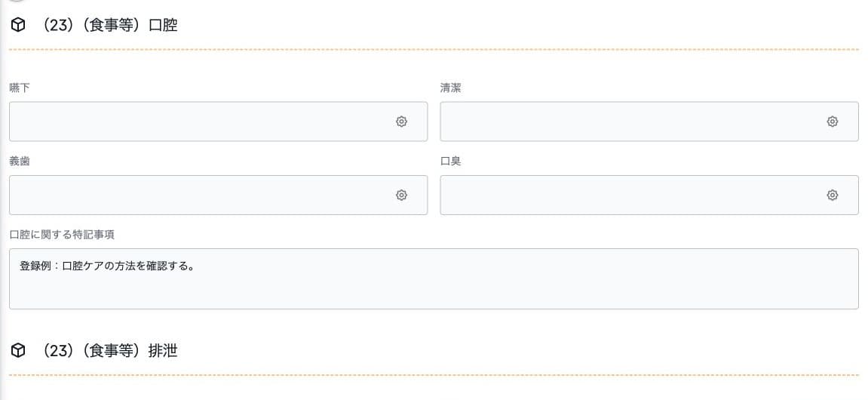The image size is (868, 400).
Task: Click the 口臭 field label
Action: 451,162
